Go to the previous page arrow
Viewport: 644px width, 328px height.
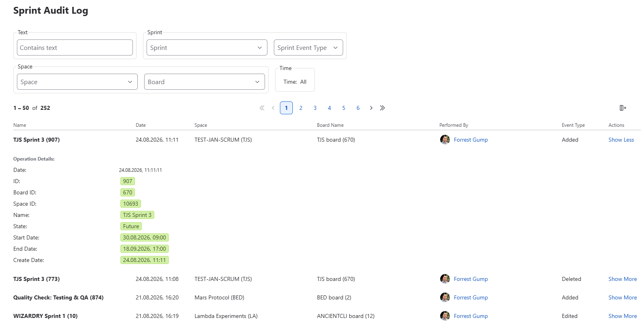(x=273, y=108)
